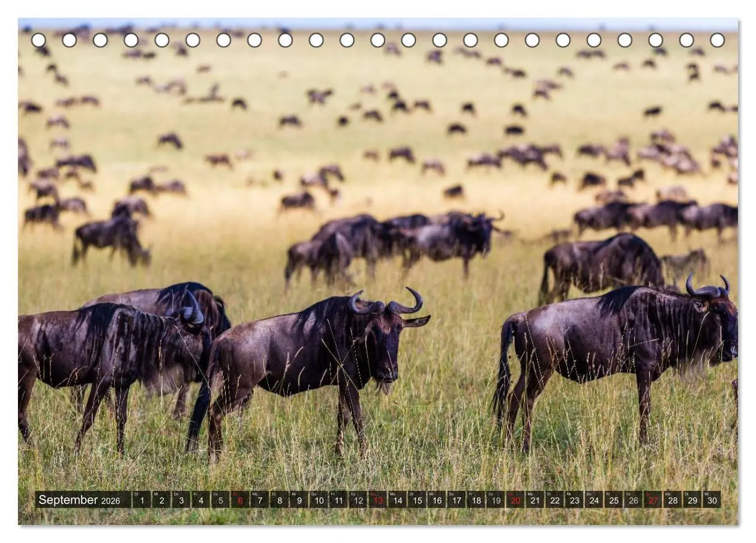This screenshot has height=543, width=756.
Task: Pick day 17 in the calendar strip
Action: [x=456, y=500]
